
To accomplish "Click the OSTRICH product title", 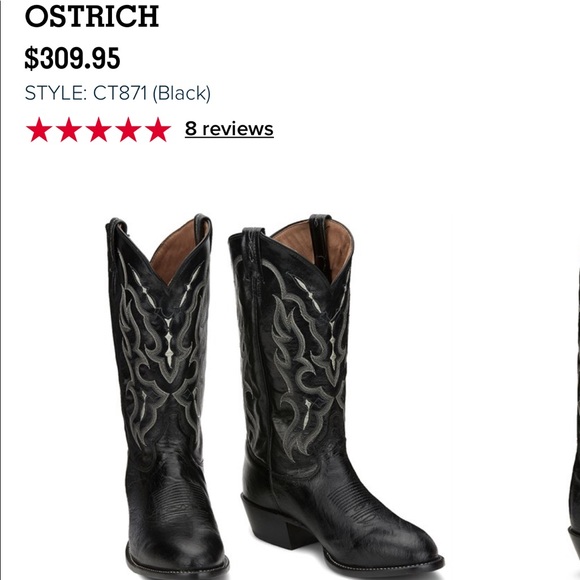I will [x=92, y=16].
